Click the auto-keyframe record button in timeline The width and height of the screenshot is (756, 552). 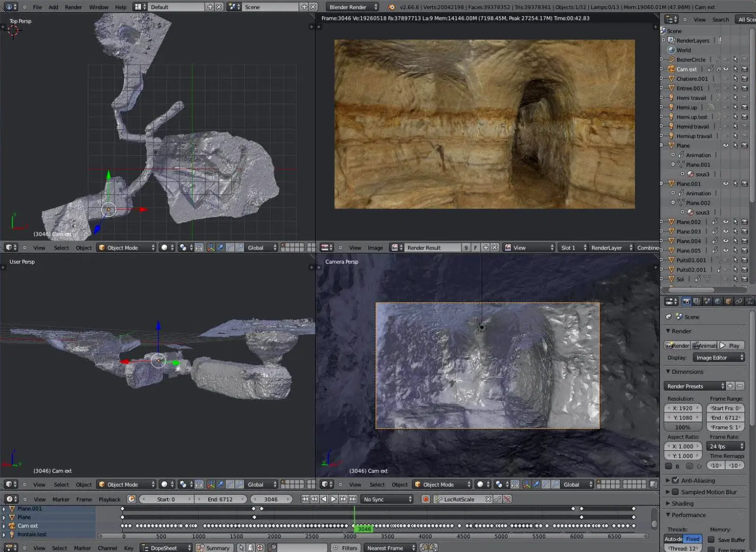coord(426,499)
